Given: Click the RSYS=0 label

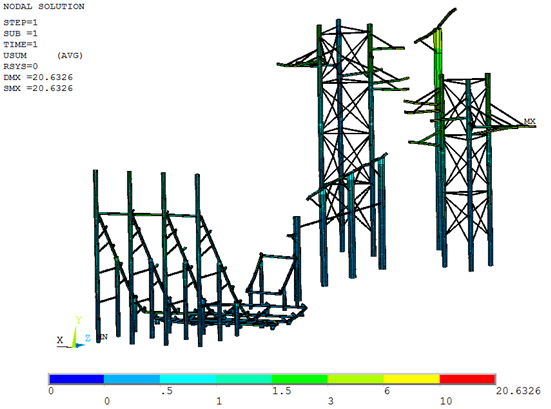Looking at the screenshot, I should (21, 66).
